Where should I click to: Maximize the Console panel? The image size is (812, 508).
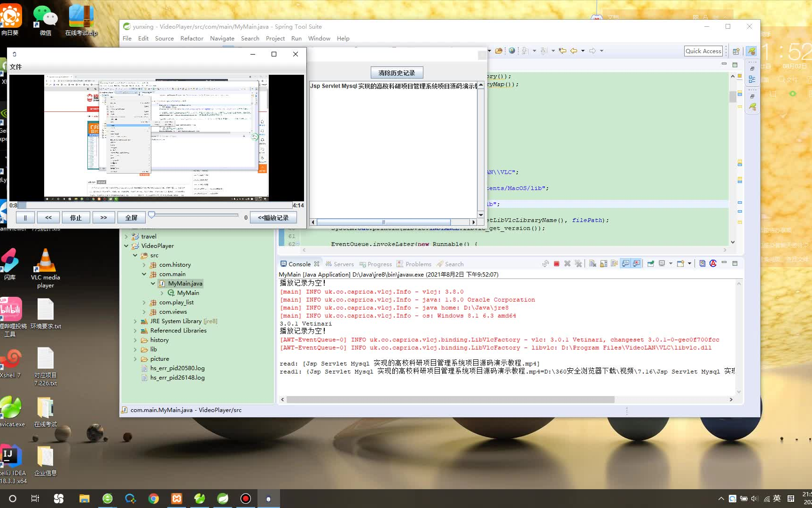click(735, 263)
